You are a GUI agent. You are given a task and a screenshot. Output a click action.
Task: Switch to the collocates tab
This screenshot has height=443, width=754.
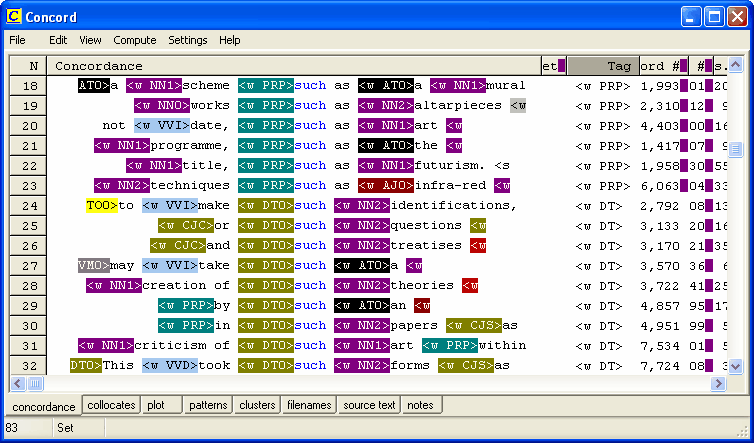[x=111, y=405]
